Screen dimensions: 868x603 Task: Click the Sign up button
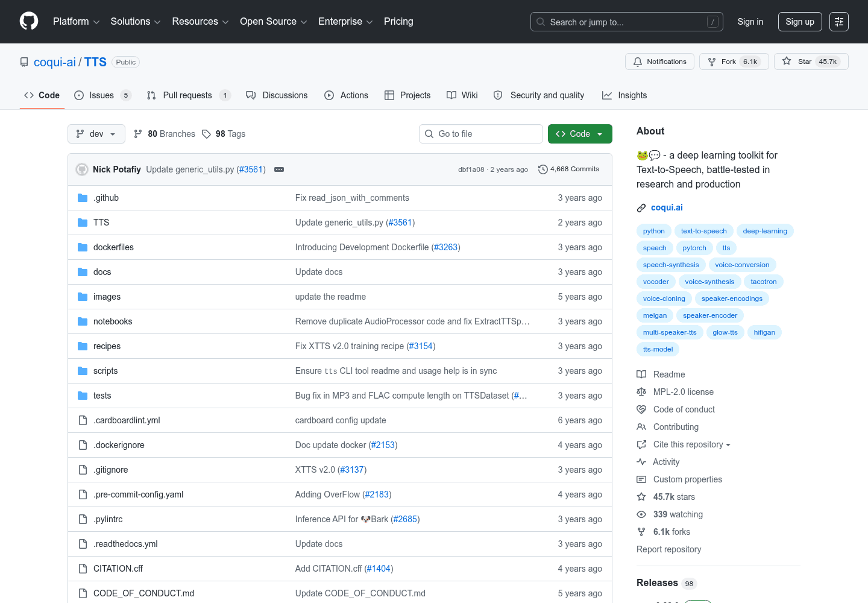(x=800, y=22)
